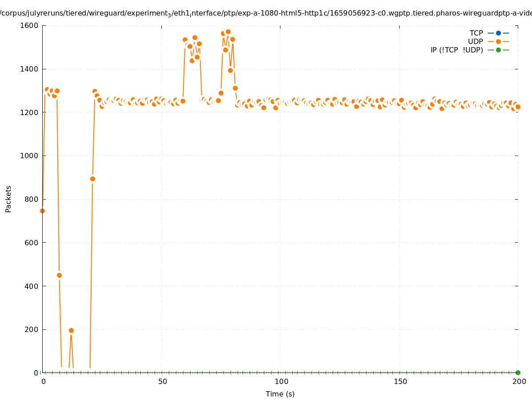Click the Time (s) x-axis label
Image resolution: width=532 pixels, height=400 pixels.
280,394
